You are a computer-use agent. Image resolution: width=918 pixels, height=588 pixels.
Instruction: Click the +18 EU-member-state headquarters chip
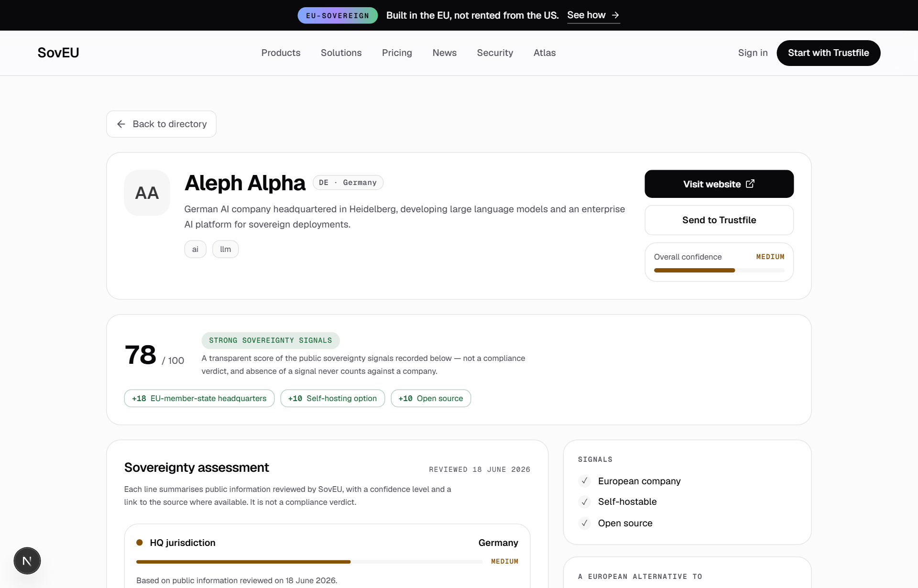pyautogui.click(x=199, y=398)
